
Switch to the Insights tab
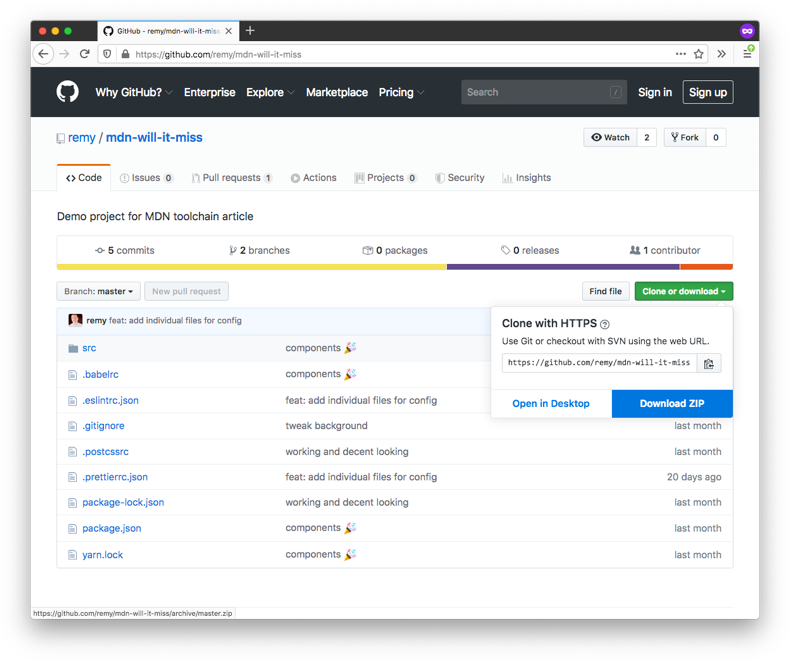pyautogui.click(x=526, y=178)
